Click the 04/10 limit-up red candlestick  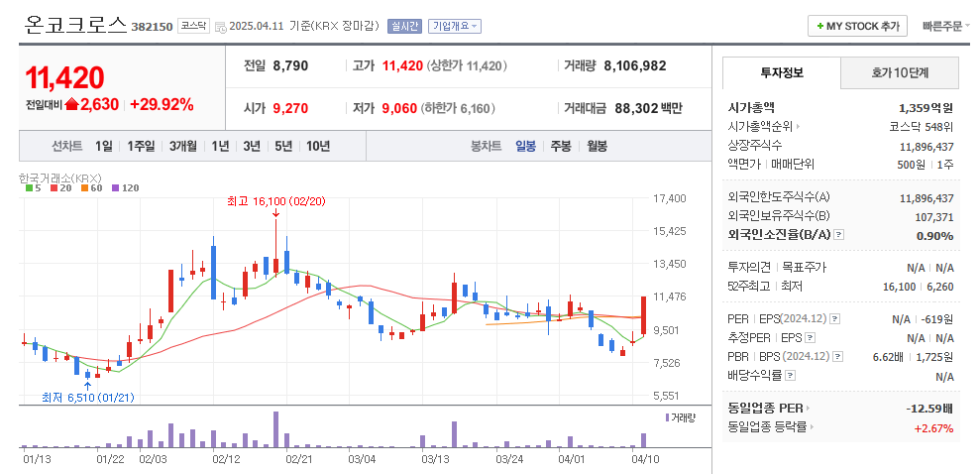coord(643,318)
